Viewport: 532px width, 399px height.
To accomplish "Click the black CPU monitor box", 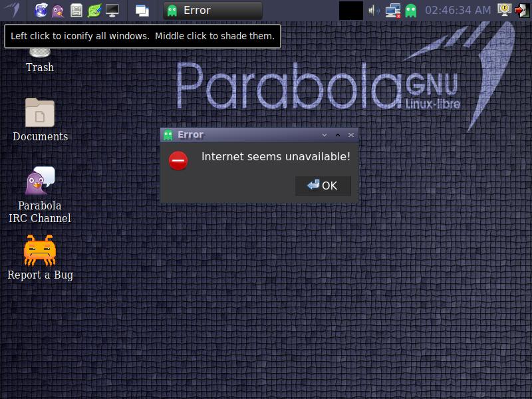I will [x=351, y=11].
